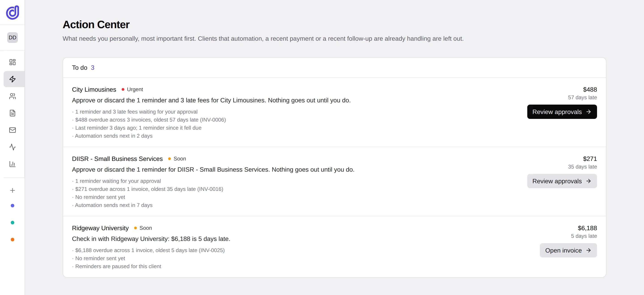Click the app logo at top left
Viewport: 644px width, 295px height.
pos(13,12)
